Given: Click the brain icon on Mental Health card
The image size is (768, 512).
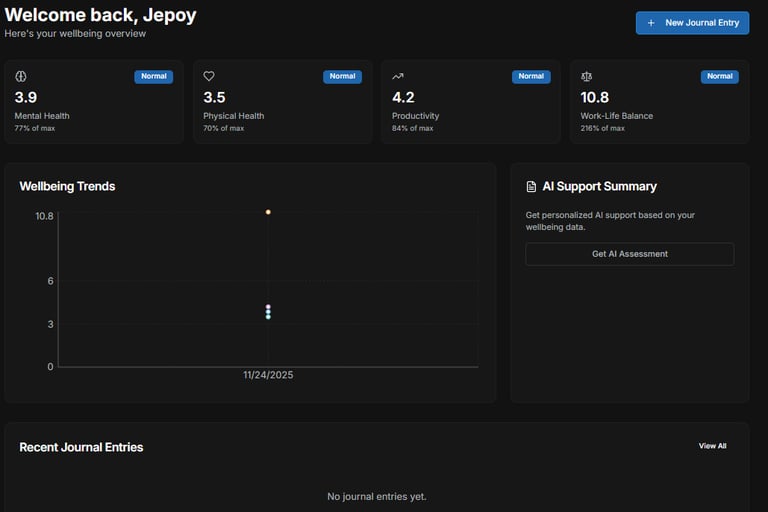Looking at the screenshot, I should (x=21, y=76).
